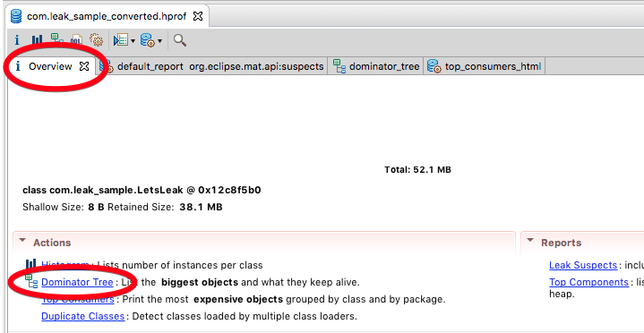Screen dimensions: 644x333
Task: Open the Top Components report link
Action: [x=589, y=282]
